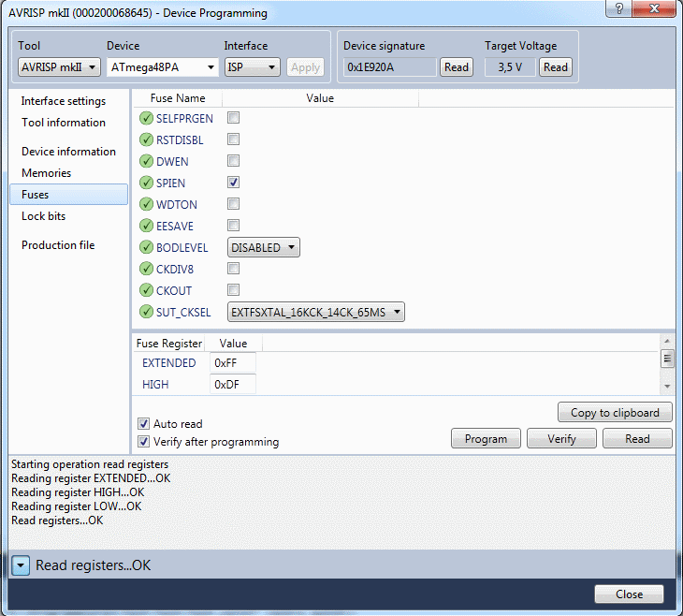Image resolution: width=683 pixels, height=616 pixels.
Task: Disable the Auto read checkbox
Action: click(144, 424)
